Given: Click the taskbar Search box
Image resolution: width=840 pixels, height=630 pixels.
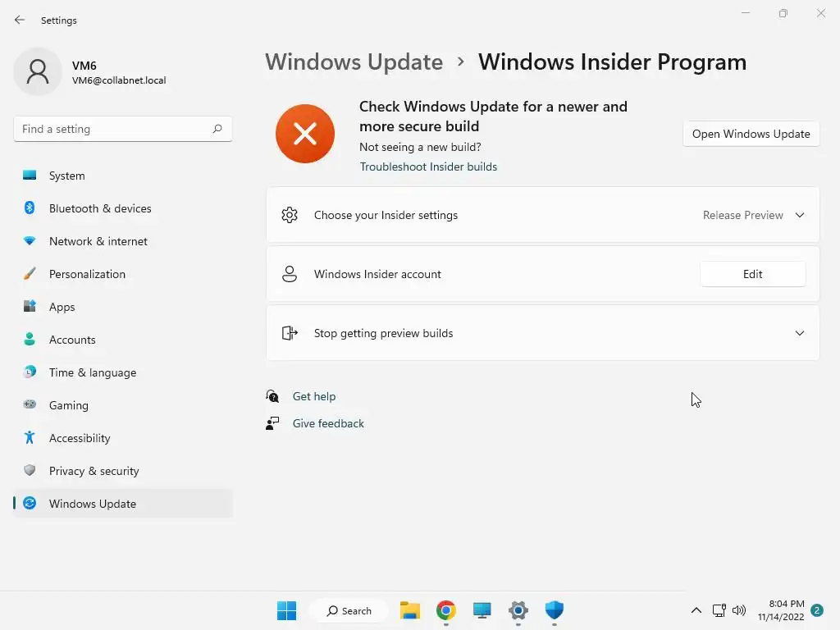Looking at the screenshot, I should (x=349, y=610).
